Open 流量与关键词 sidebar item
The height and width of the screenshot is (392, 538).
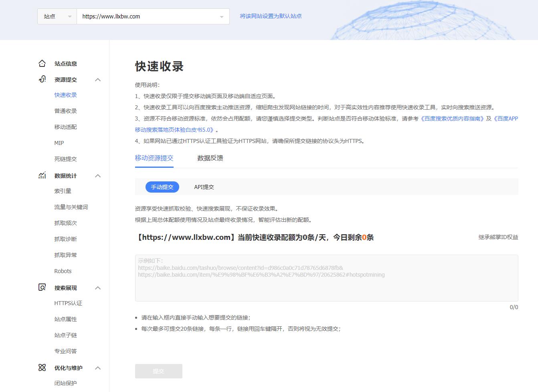71,207
